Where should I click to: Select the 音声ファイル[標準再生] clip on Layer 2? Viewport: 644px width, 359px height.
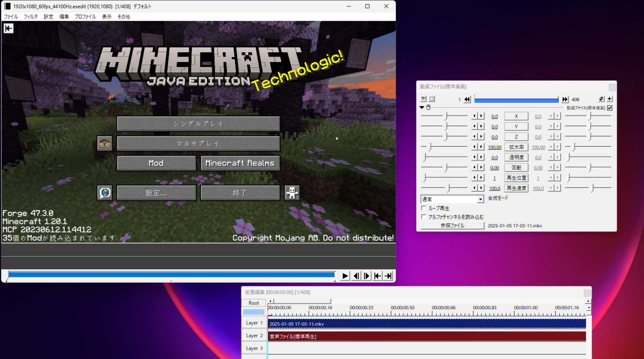[x=426, y=336]
